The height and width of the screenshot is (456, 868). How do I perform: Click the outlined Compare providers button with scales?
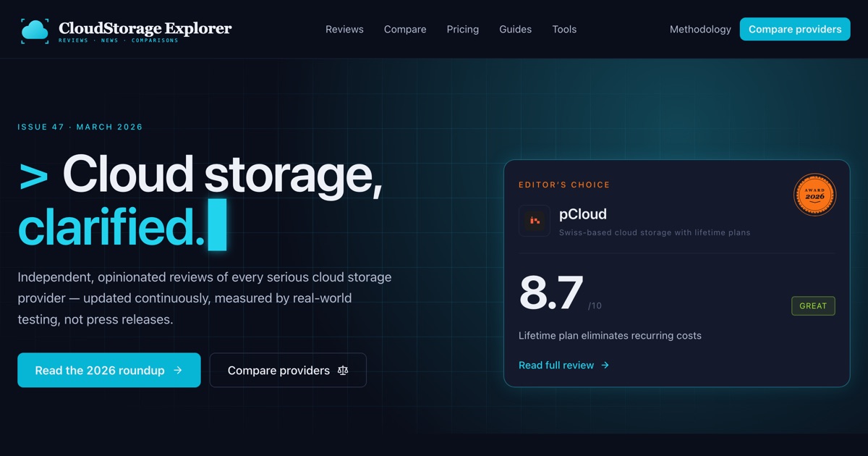[288, 370]
